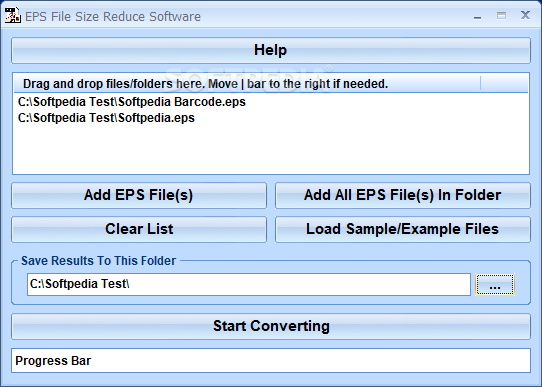Choose Add All EPS File(s) In Folder
Image resolution: width=542 pixels, height=387 pixels.
[x=403, y=195]
